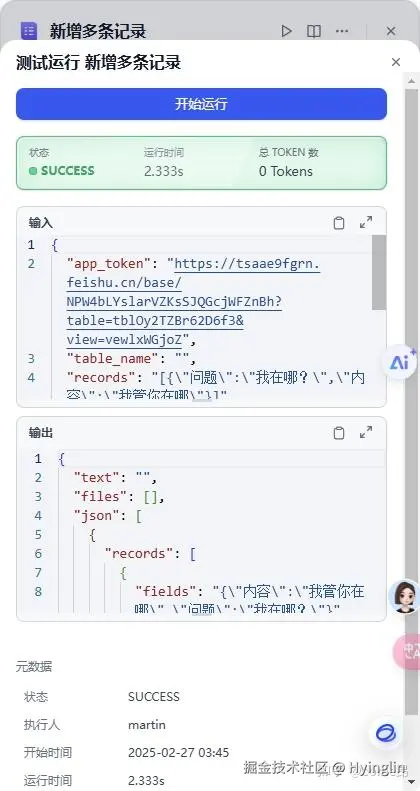Click the input code editor scrollbar
Image resolution: width=420 pixels, height=791 pixels.
click(x=379, y=273)
